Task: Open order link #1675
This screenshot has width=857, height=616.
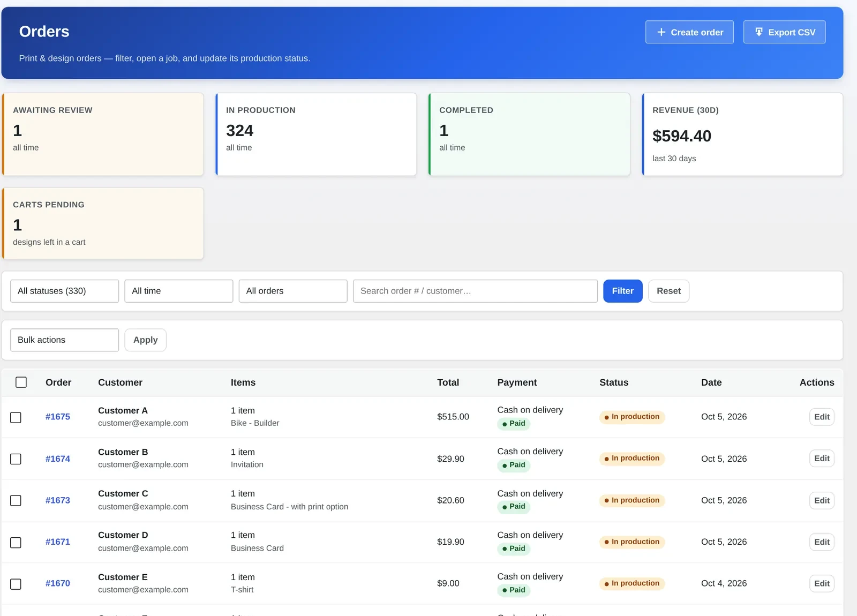Action: pos(58,417)
